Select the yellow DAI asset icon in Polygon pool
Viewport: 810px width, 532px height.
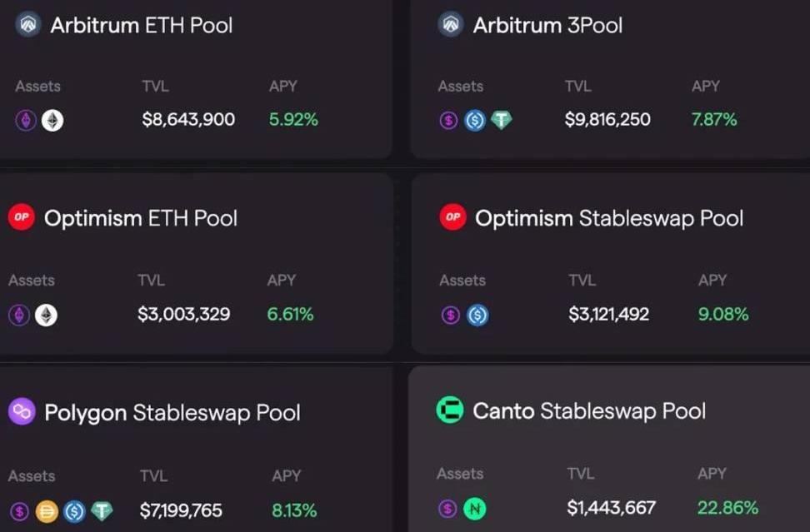click(47, 511)
